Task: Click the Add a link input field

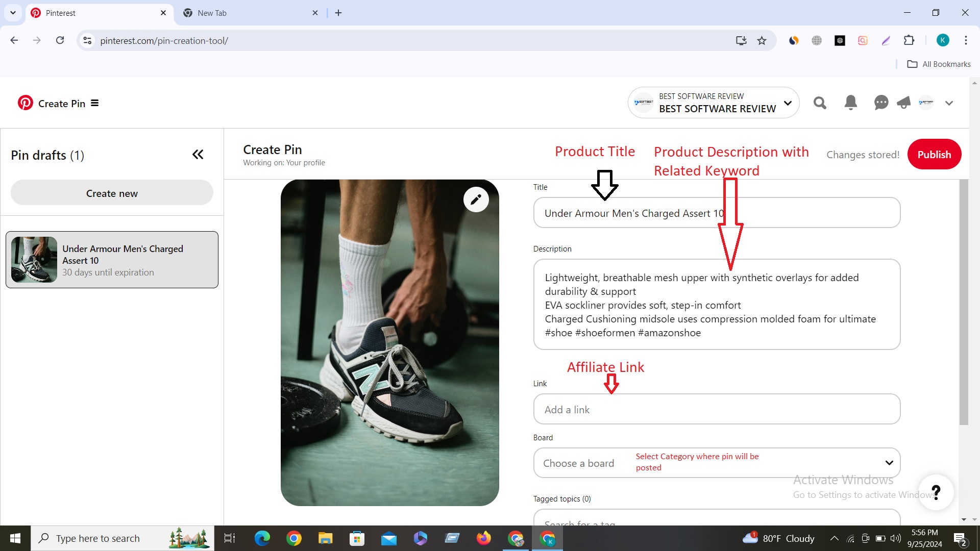Action: coord(717,409)
